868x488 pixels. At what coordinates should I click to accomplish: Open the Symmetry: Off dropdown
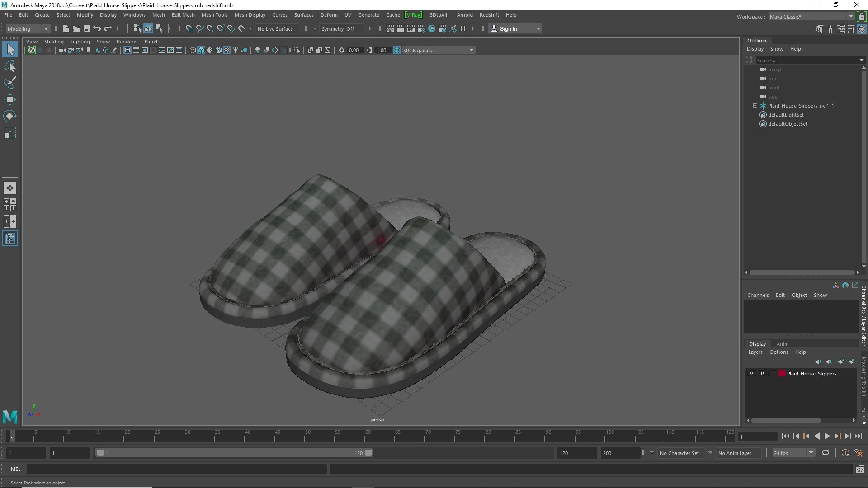342,28
